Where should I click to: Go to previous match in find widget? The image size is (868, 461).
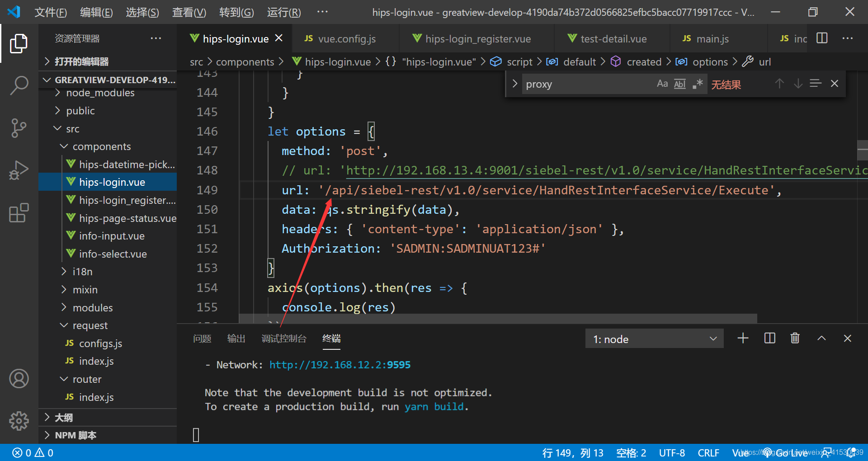coord(779,84)
